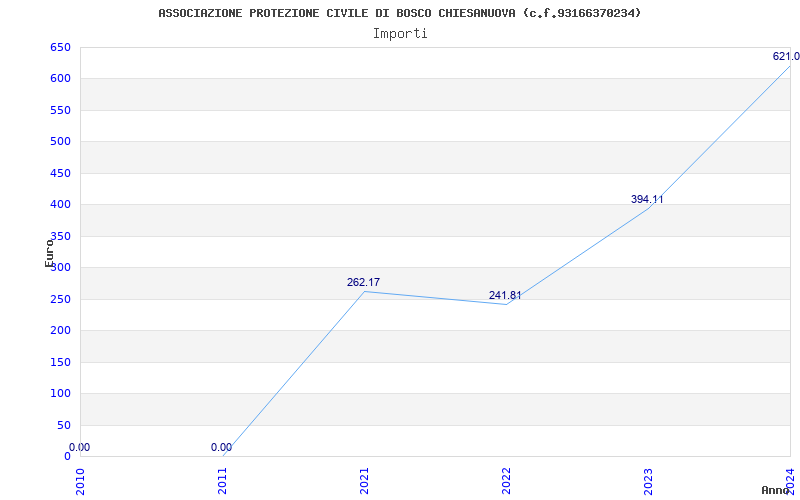
Task: Click the 241.81 data label
Action: point(505,295)
